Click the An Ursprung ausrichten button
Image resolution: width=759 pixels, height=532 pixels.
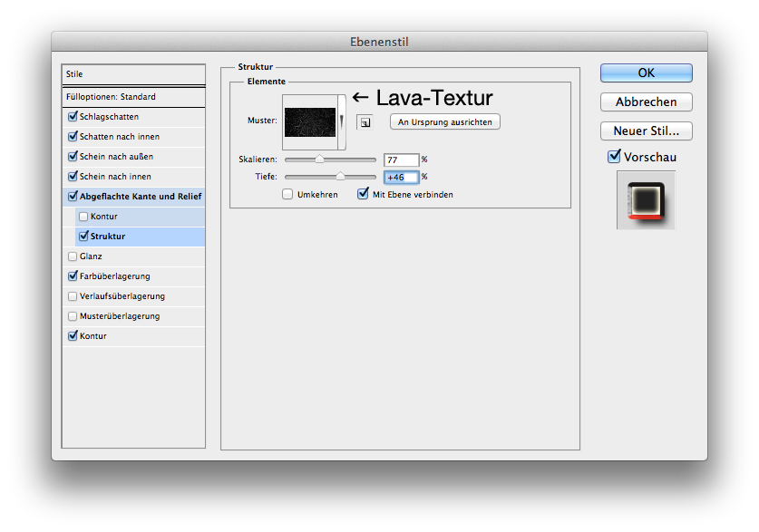[x=444, y=121]
